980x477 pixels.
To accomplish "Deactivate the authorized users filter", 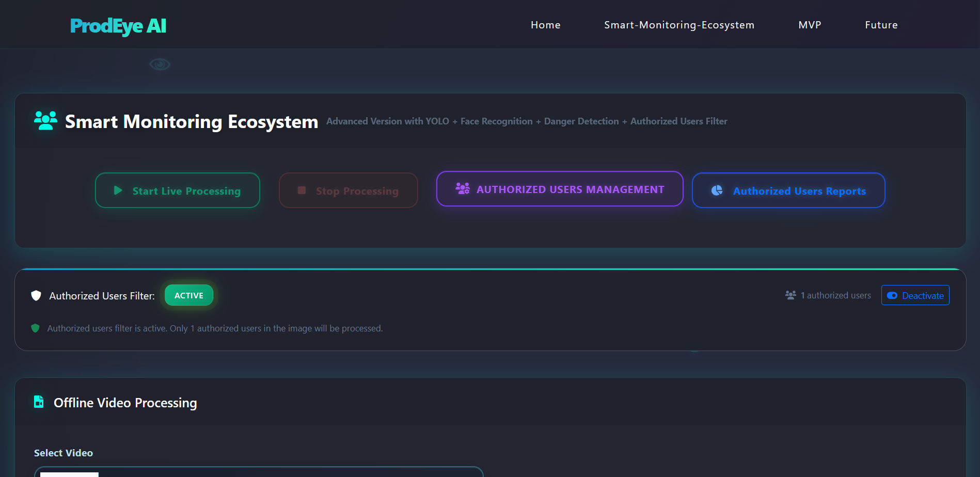I will click(x=915, y=295).
